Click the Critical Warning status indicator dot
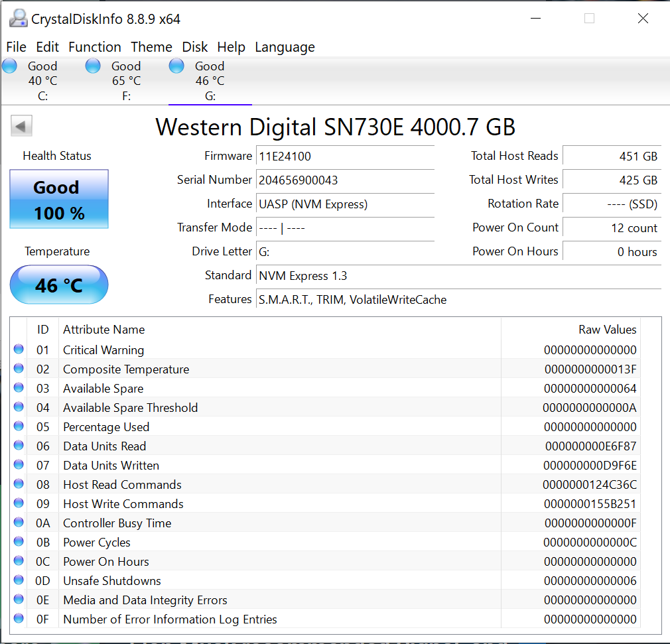 pos(19,350)
